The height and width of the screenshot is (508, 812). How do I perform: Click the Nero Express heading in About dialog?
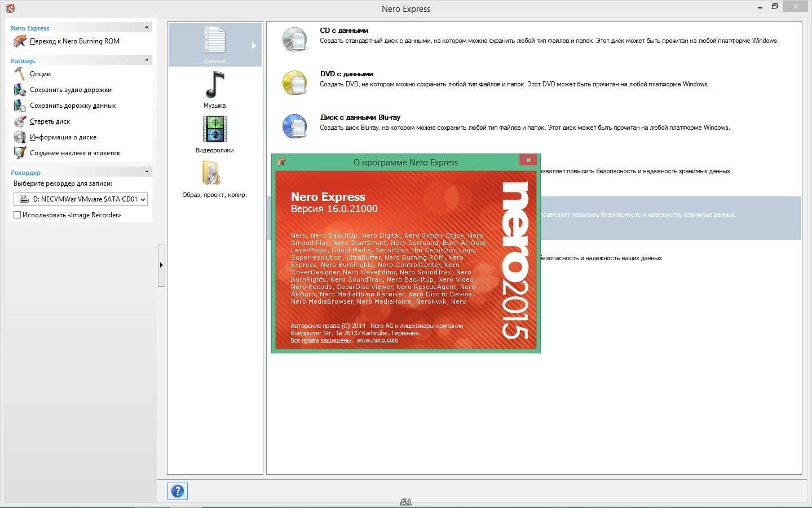pos(328,196)
